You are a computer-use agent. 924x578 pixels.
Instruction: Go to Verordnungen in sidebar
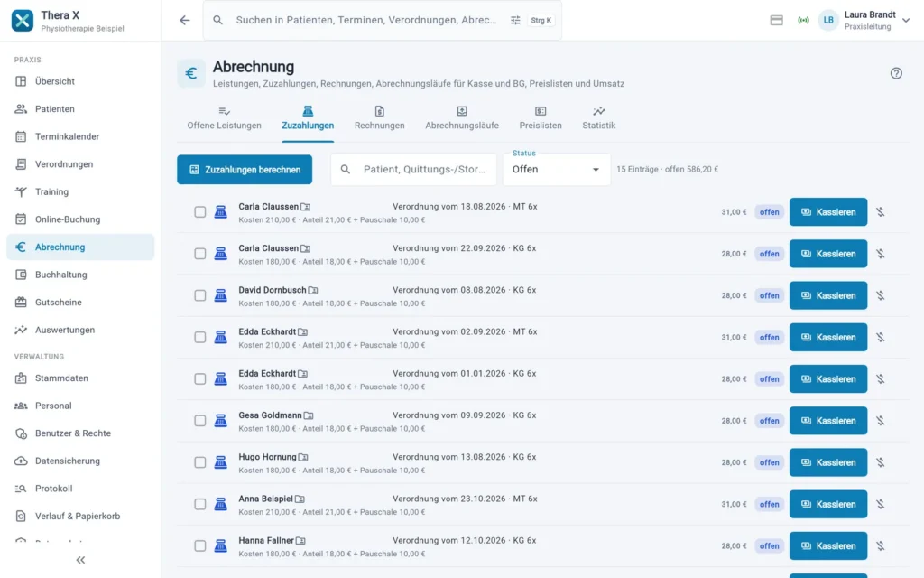pos(80,164)
